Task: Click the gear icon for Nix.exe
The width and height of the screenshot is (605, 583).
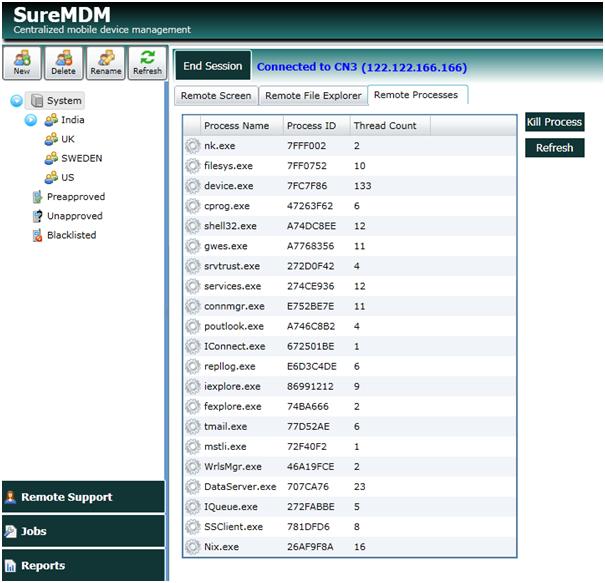Action: point(192,547)
